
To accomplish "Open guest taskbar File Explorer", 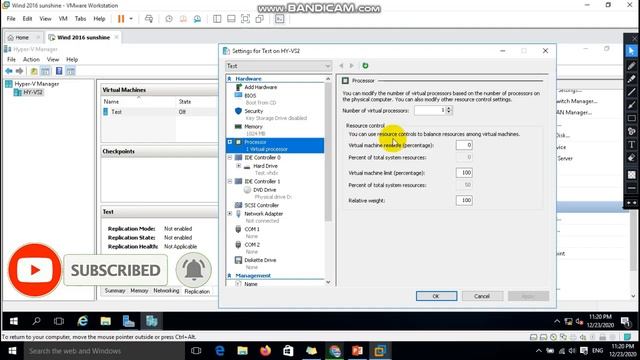I will (x=106, y=321).
